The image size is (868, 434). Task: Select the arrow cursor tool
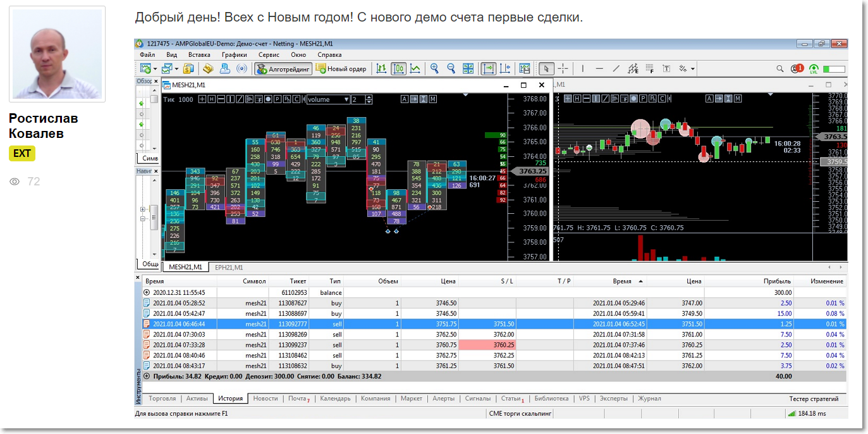pos(547,68)
